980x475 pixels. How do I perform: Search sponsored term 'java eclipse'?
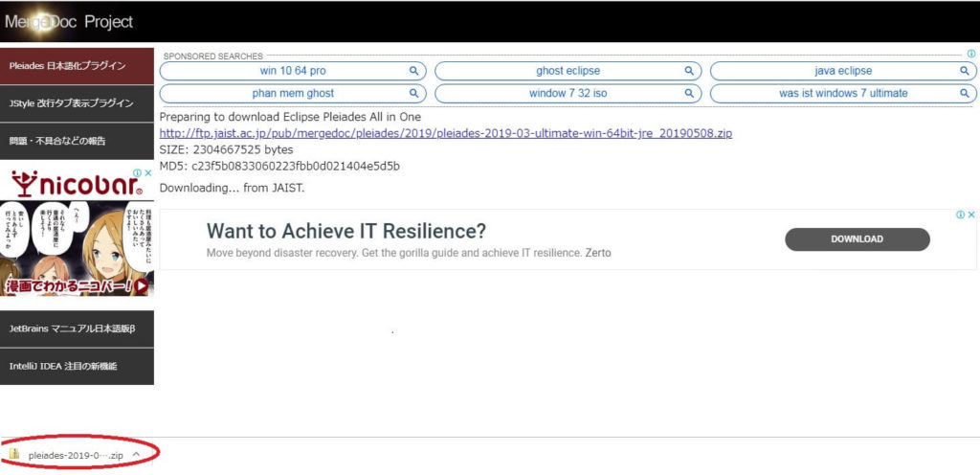[843, 71]
